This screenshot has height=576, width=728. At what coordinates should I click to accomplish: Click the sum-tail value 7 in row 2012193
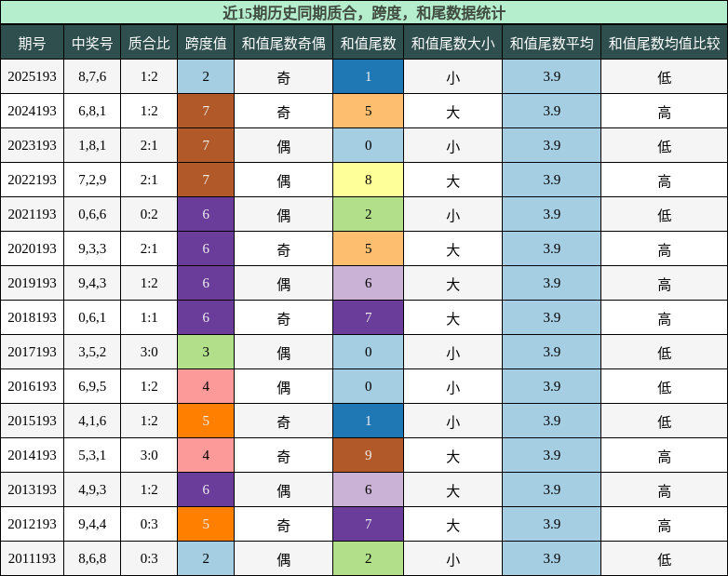click(368, 524)
